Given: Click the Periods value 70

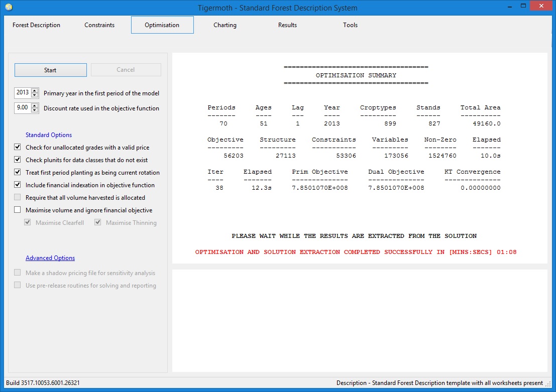Looking at the screenshot, I should pos(224,123).
